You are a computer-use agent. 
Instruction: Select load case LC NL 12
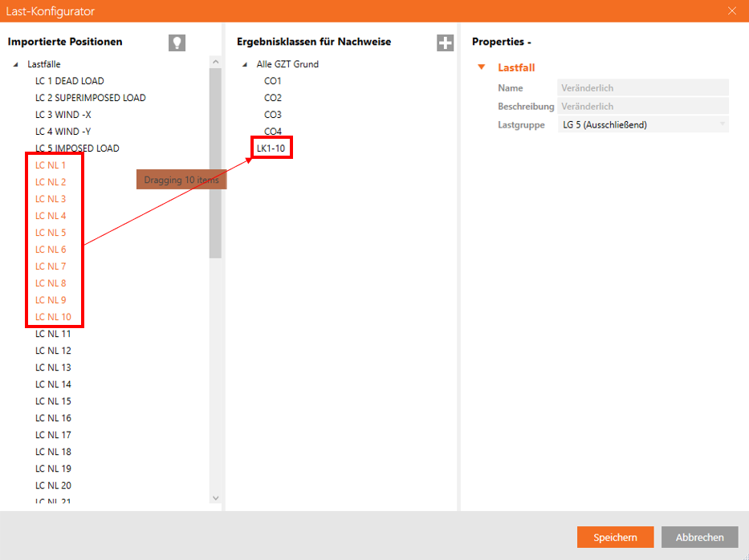(x=53, y=351)
